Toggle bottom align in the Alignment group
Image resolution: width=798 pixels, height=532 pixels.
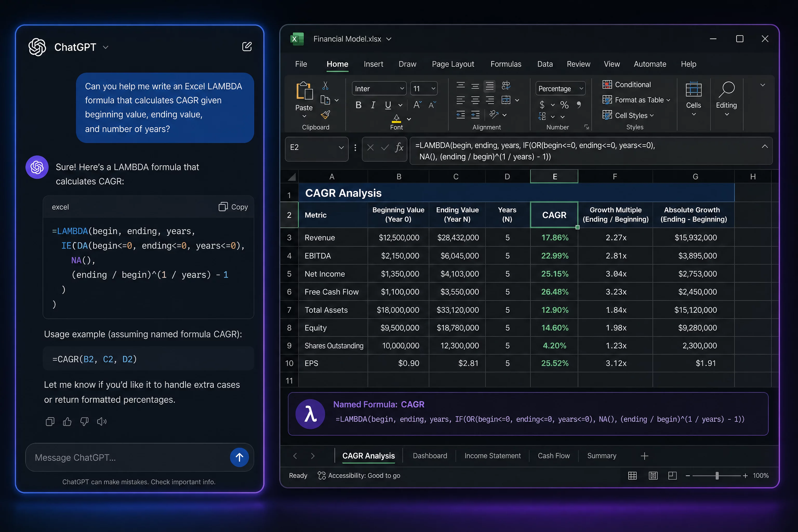[490, 86]
